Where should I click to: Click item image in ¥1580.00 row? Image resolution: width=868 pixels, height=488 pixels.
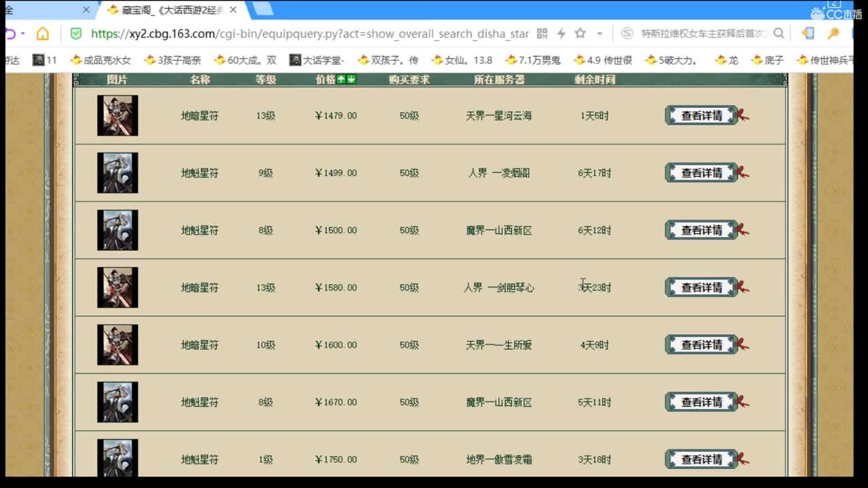[x=117, y=287]
